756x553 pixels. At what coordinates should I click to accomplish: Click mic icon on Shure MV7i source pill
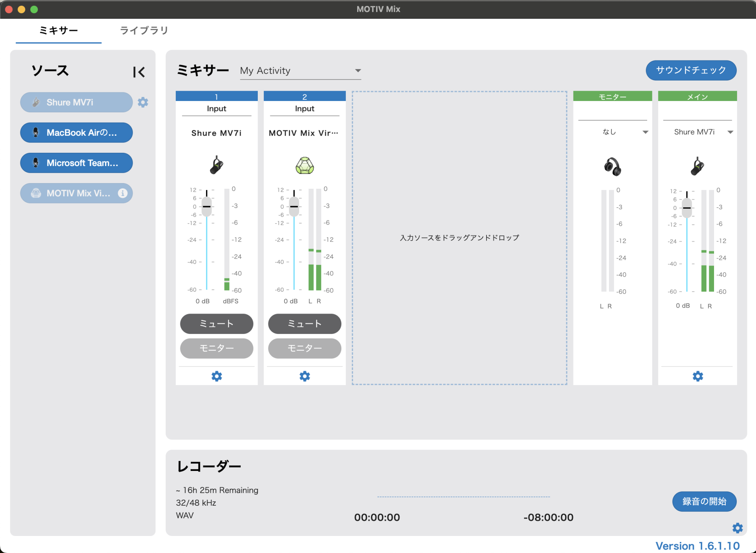36,102
